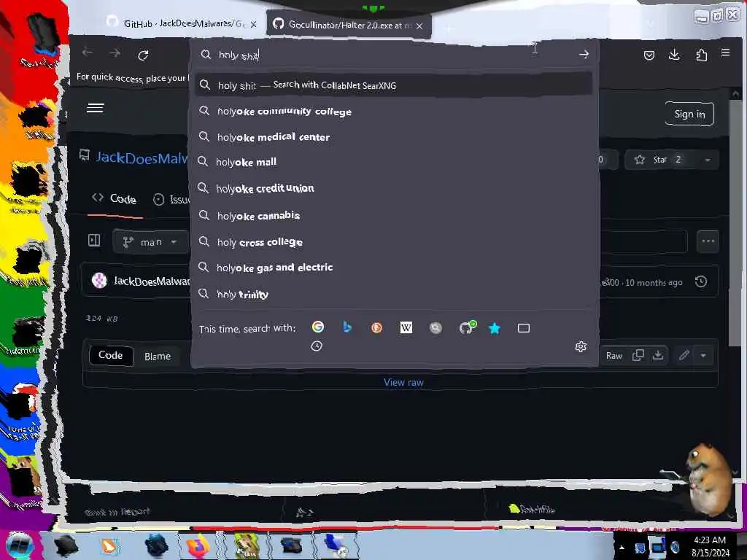Viewport: 747px width, 560px height.
Task: Search this time with Google icon
Action: pos(318,327)
